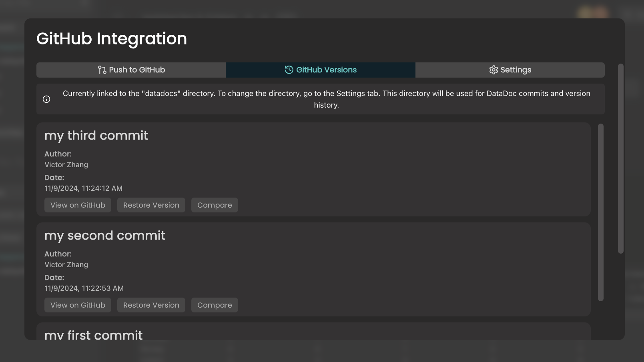This screenshot has height=362, width=644.
Task: Click Victor Zhang under my third commit
Action: (66, 165)
